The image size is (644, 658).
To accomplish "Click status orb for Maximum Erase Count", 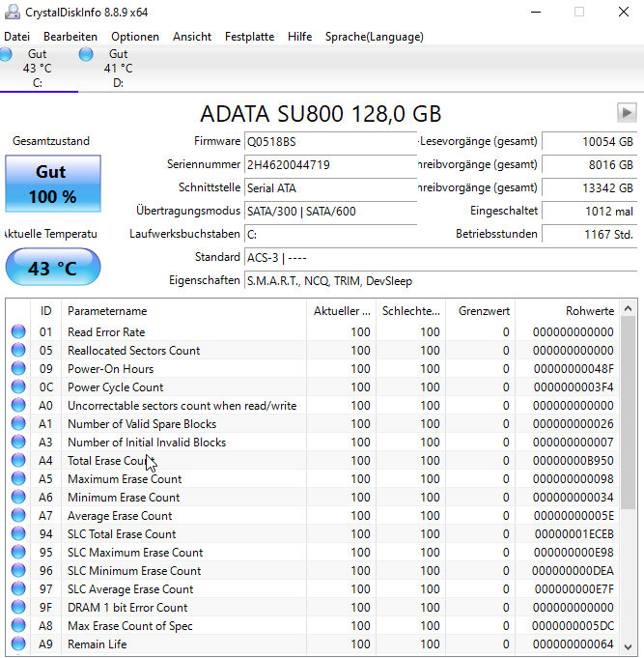I will pos(18,478).
